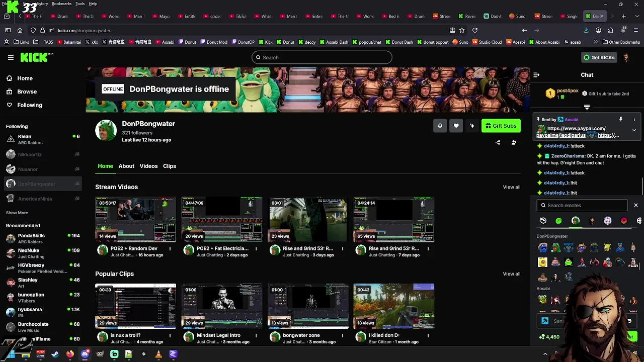This screenshot has height=362, width=644.
Task: Click post4pox top gifter name
Action: coord(568,91)
